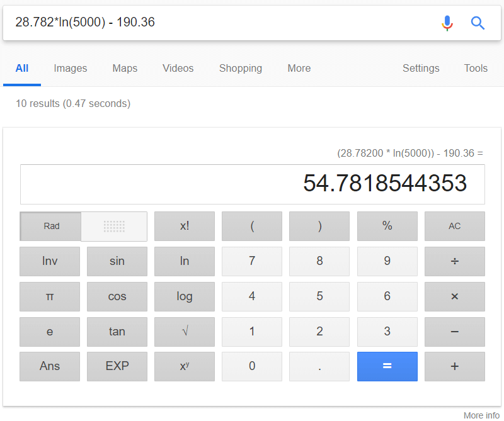Switch to the Videos tab

(178, 69)
